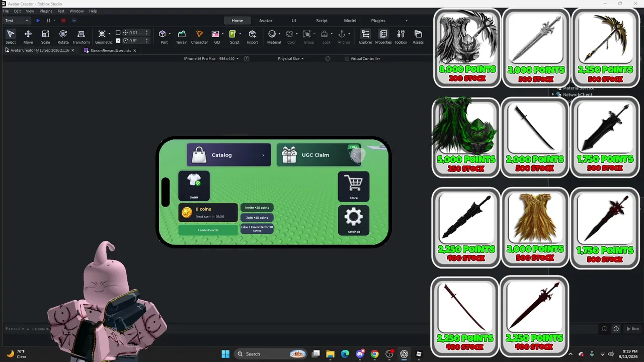Viewport: 644px width, 362px height.
Task: Open UGC Claim in the phone preview
Action: pyautogui.click(x=319, y=155)
